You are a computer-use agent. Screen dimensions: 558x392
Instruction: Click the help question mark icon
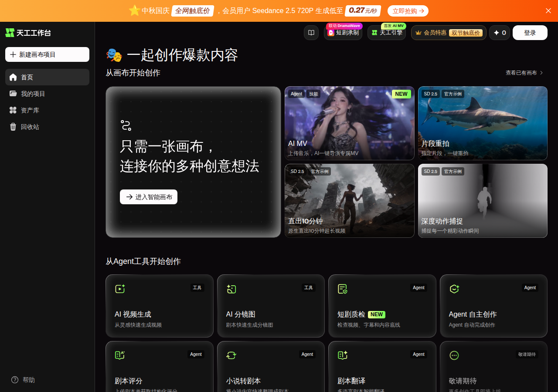pyautogui.click(x=15, y=380)
